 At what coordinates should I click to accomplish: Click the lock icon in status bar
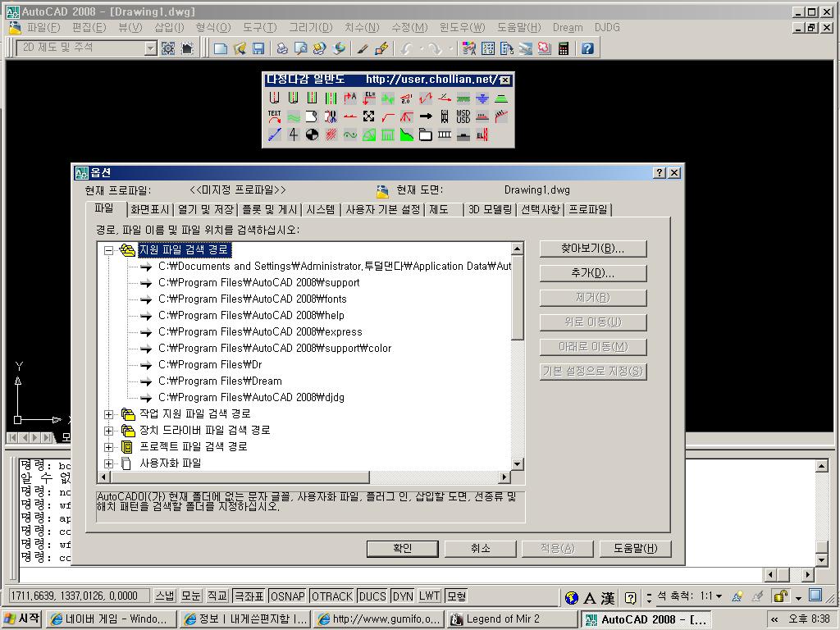pyautogui.click(x=781, y=596)
